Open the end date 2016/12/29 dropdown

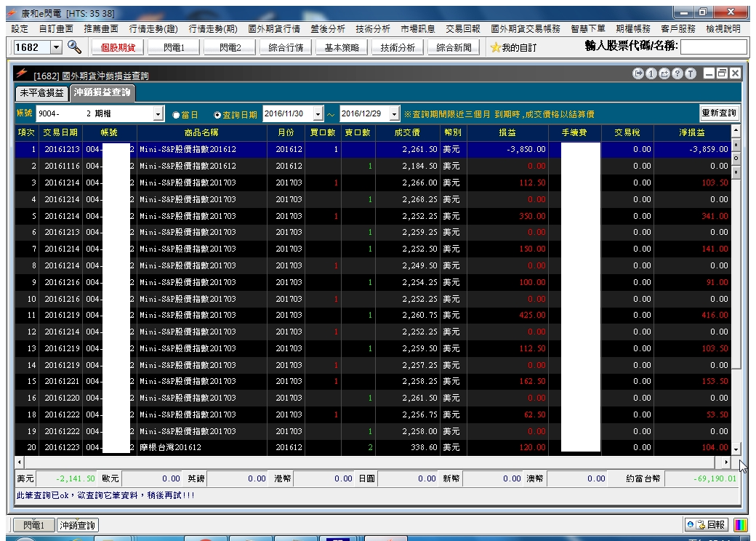tap(395, 113)
